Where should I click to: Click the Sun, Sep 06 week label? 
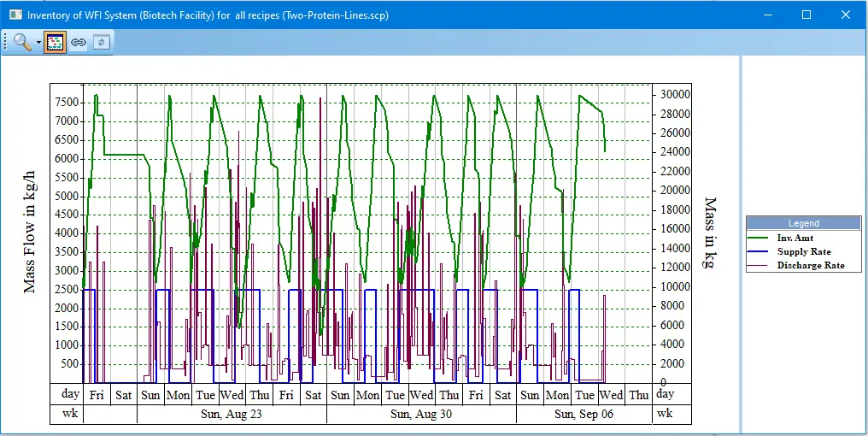click(584, 414)
